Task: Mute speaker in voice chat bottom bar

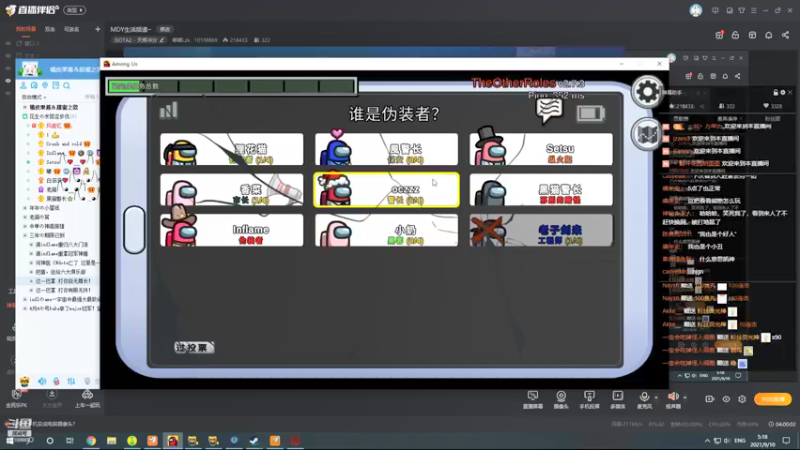Action: pos(42,381)
